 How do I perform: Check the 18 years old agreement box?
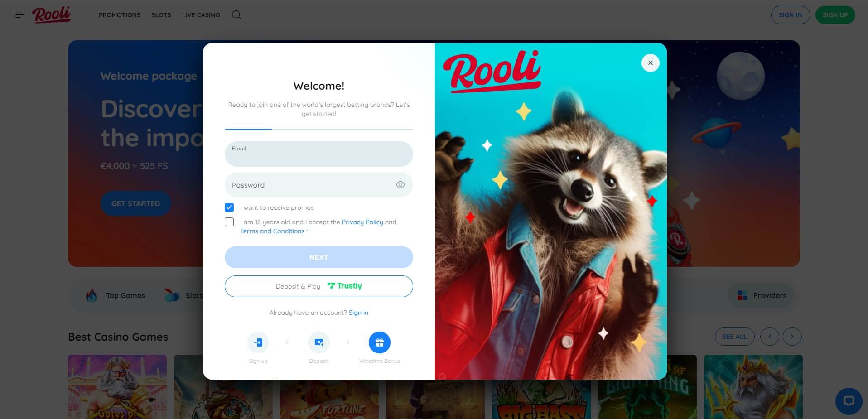[229, 222]
